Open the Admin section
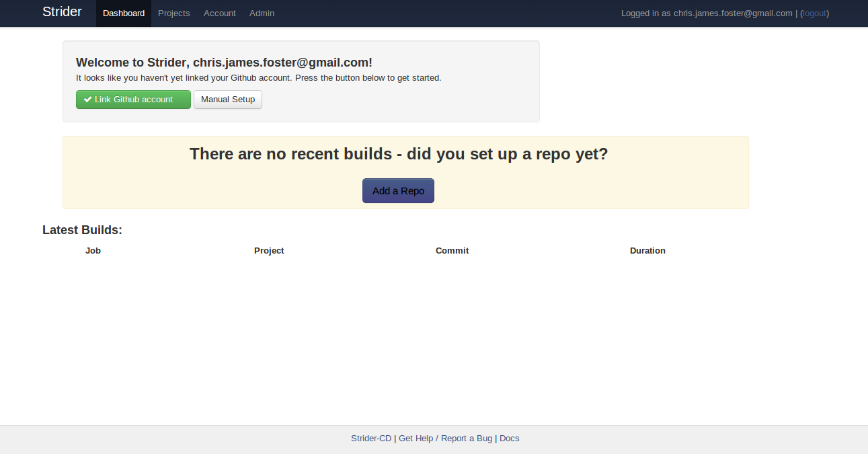The image size is (868, 454). [x=262, y=13]
